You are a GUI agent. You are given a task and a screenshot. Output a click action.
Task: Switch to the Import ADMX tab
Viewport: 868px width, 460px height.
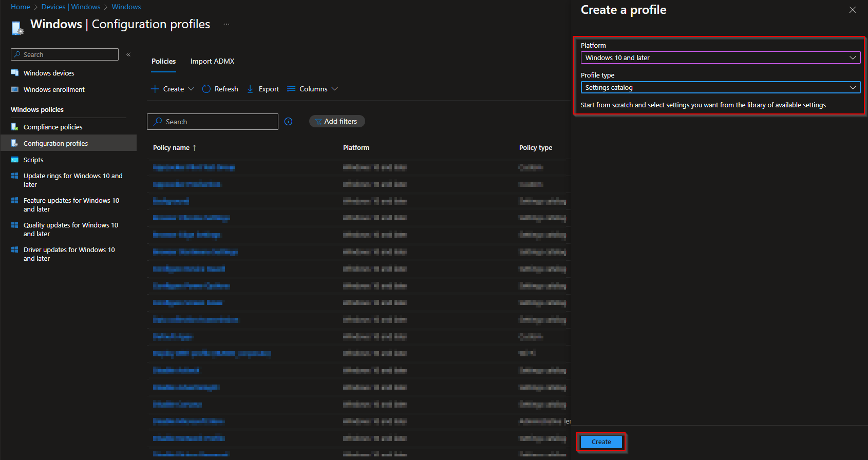pos(212,61)
